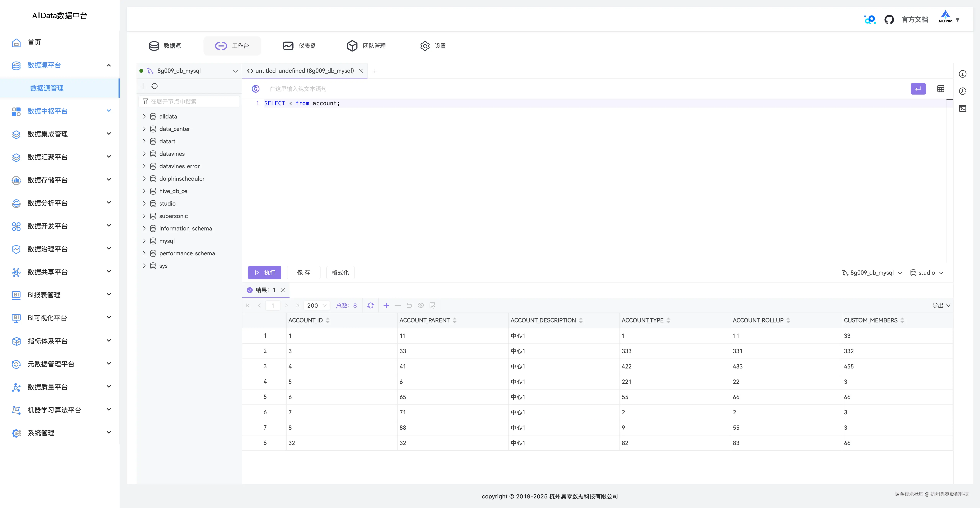Click the table grid view icon
The width and height of the screenshot is (980, 508).
(940, 89)
